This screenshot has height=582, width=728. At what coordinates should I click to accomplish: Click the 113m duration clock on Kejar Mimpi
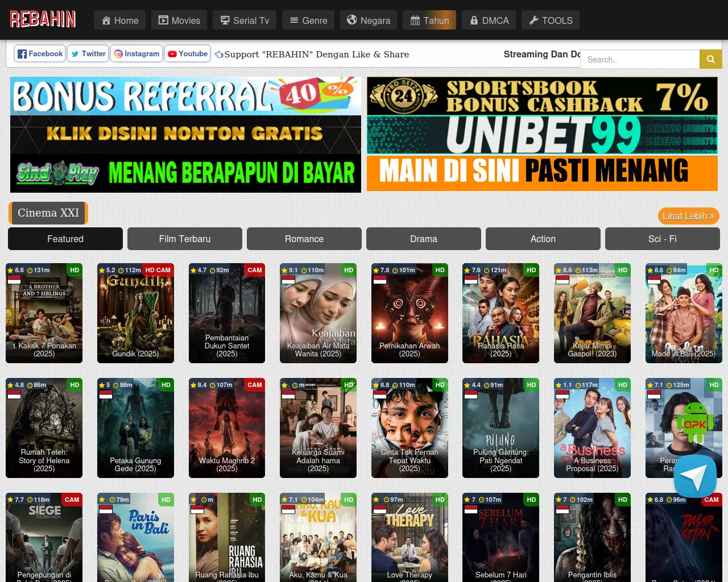[x=586, y=270]
